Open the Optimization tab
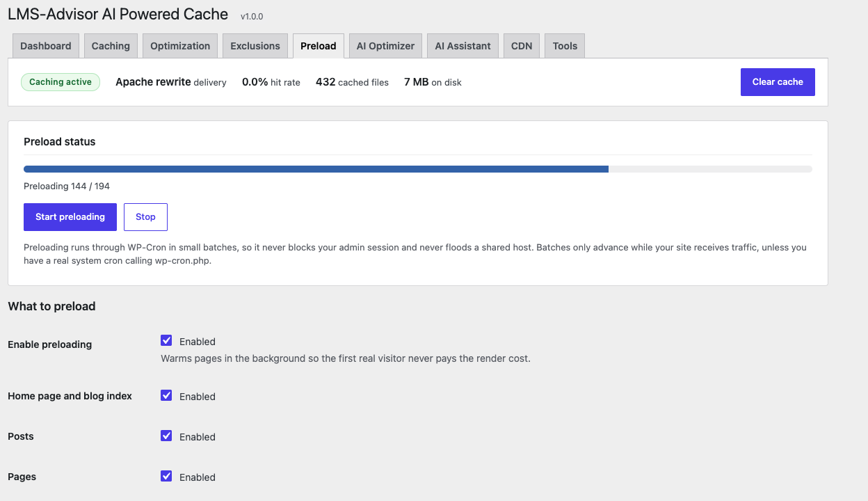Viewport: 868px width, 501px height. [x=180, y=46]
